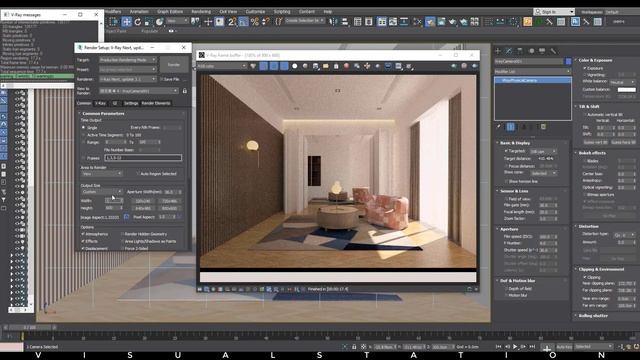Toggle the Displacement checkbox
The image size is (640, 360).
pos(83,248)
